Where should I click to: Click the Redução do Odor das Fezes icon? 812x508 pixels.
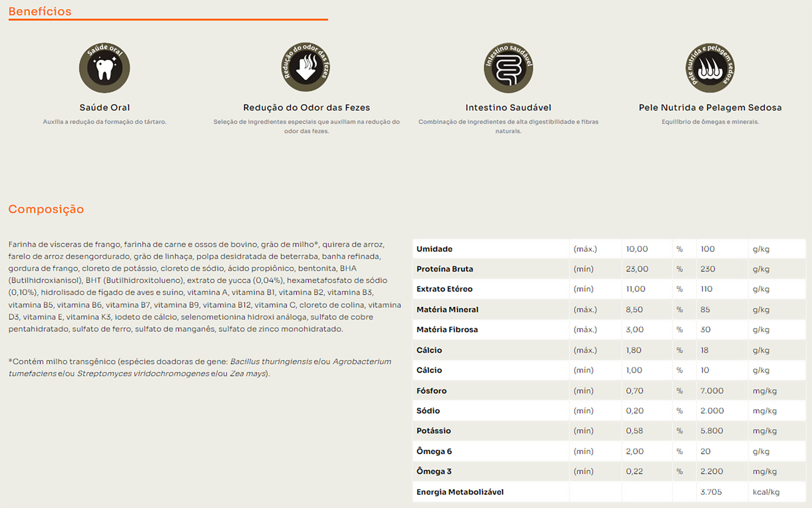(x=306, y=68)
